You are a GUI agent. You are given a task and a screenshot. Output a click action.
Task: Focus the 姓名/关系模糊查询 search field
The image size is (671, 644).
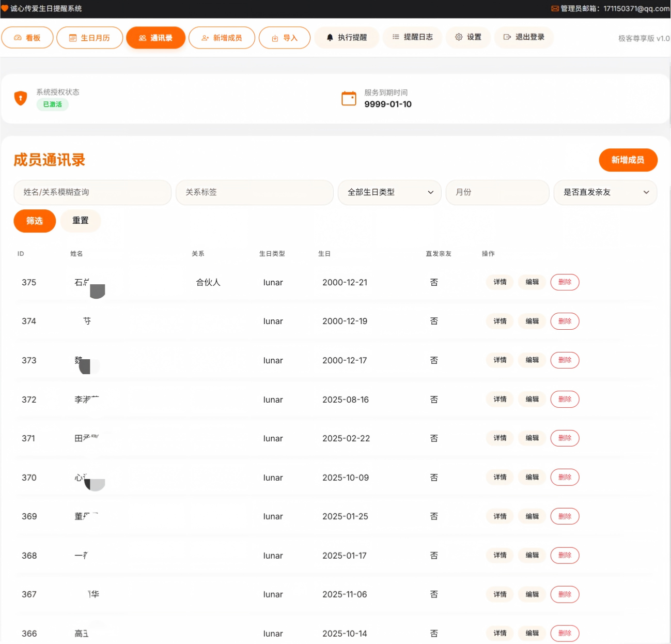coord(92,192)
